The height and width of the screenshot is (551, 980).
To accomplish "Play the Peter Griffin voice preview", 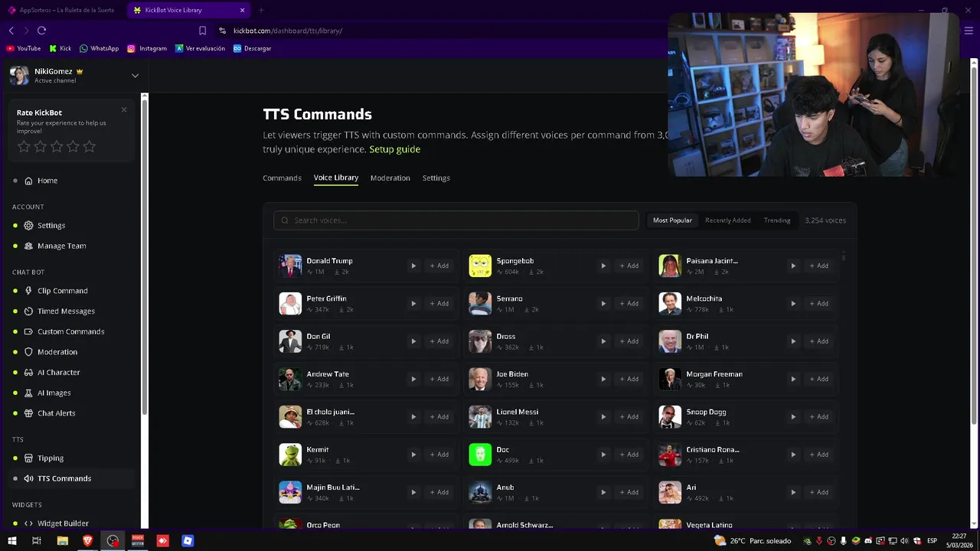I will click(x=413, y=304).
